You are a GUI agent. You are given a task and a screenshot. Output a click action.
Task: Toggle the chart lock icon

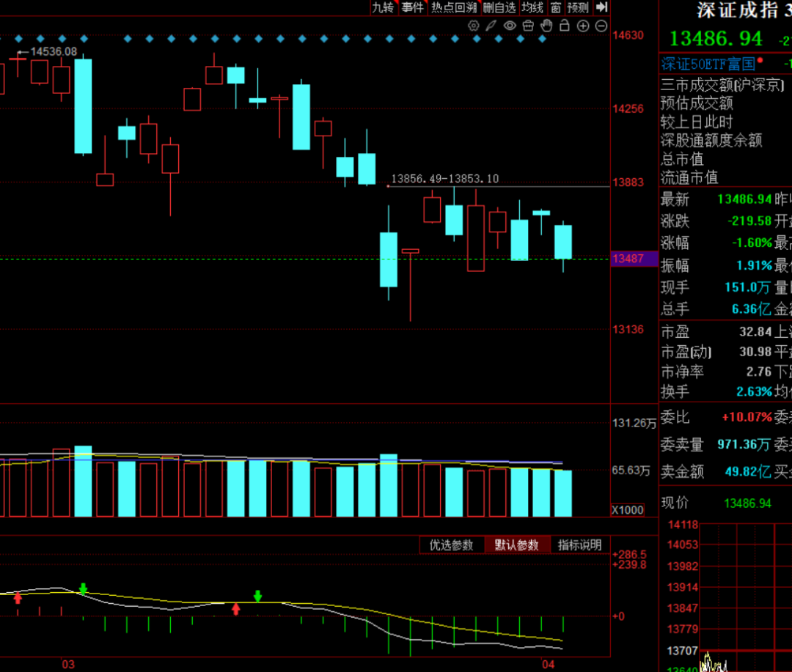pos(565,26)
